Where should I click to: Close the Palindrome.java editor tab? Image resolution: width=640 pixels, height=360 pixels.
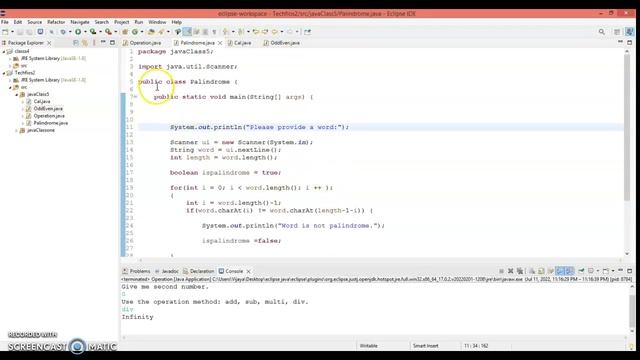pos(220,43)
